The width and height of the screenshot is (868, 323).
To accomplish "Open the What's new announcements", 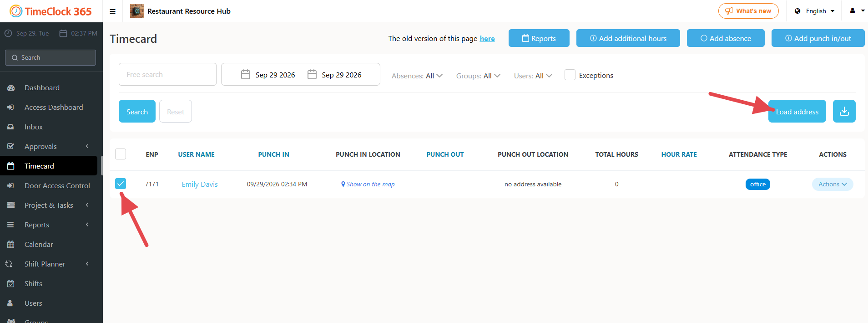I will click(748, 11).
